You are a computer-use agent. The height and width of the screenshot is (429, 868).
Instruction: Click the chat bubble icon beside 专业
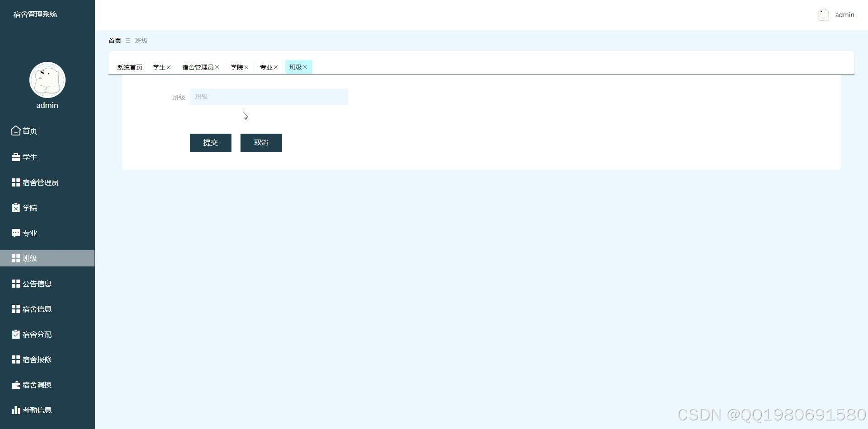16,233
